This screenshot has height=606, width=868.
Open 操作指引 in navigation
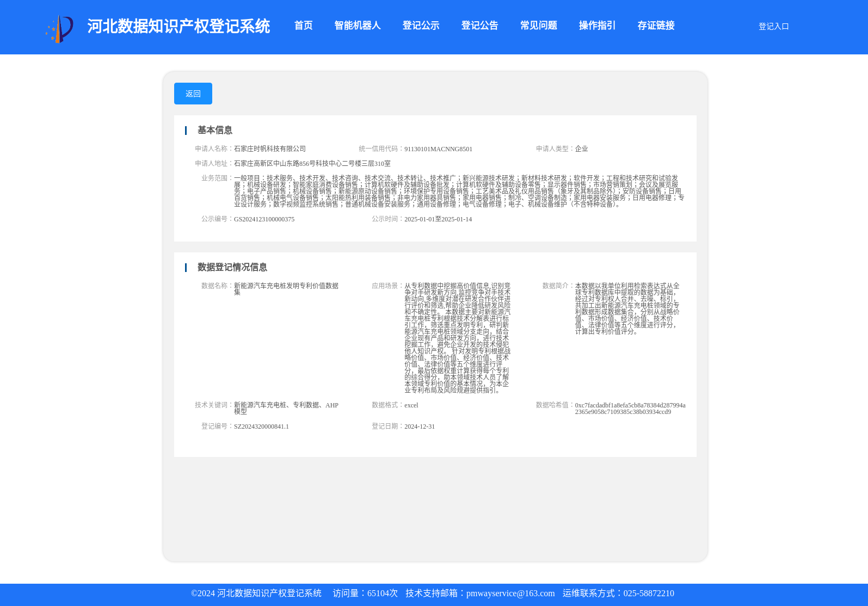[597, 26]
